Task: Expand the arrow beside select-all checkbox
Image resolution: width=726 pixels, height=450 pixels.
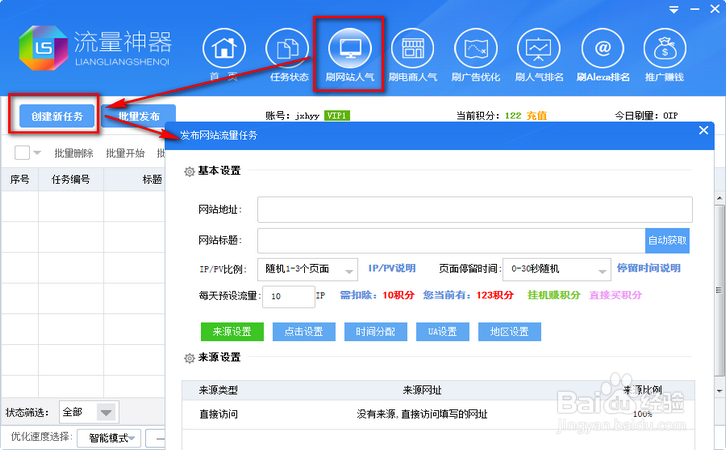Action: pos(37,153)
